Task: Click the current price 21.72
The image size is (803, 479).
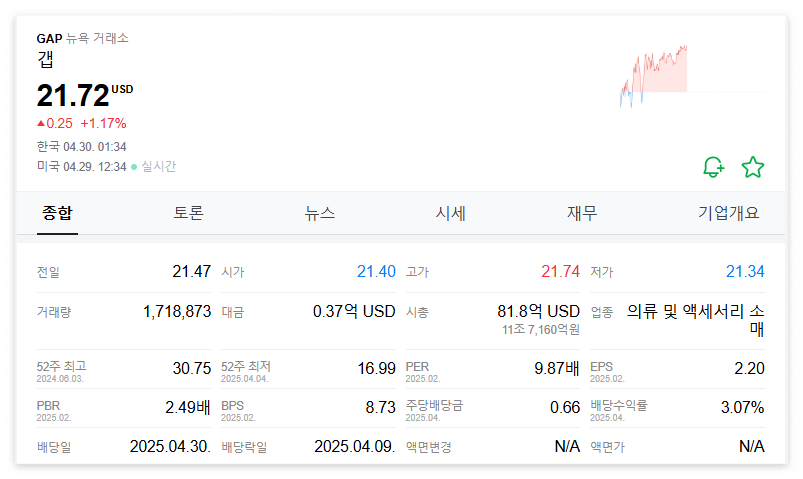Action: point(73,95)
